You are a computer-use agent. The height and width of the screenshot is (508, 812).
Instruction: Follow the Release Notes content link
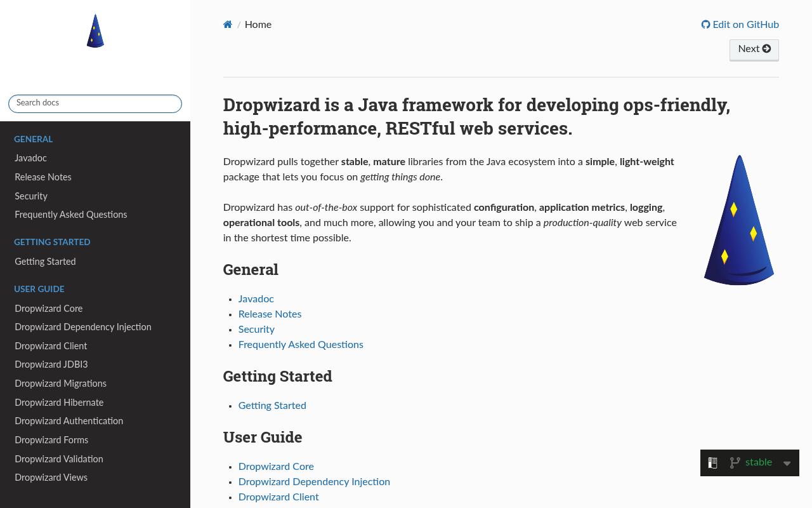point(270,314)
